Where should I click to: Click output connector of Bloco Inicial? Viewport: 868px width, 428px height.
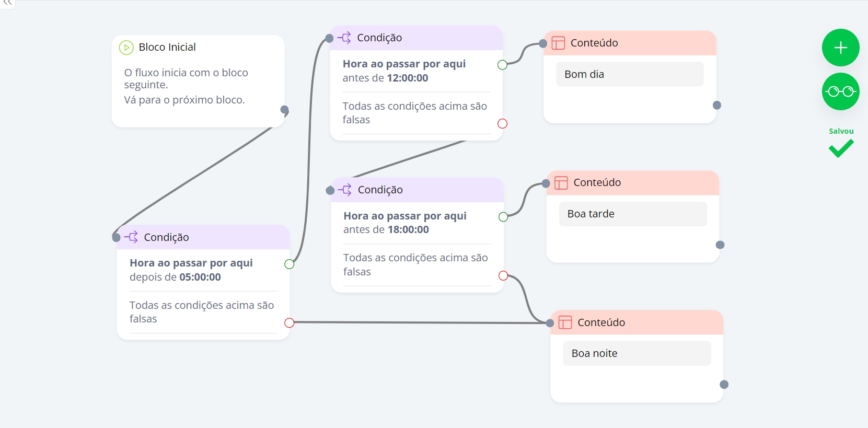pyautogui.click(x=284, y=110)
